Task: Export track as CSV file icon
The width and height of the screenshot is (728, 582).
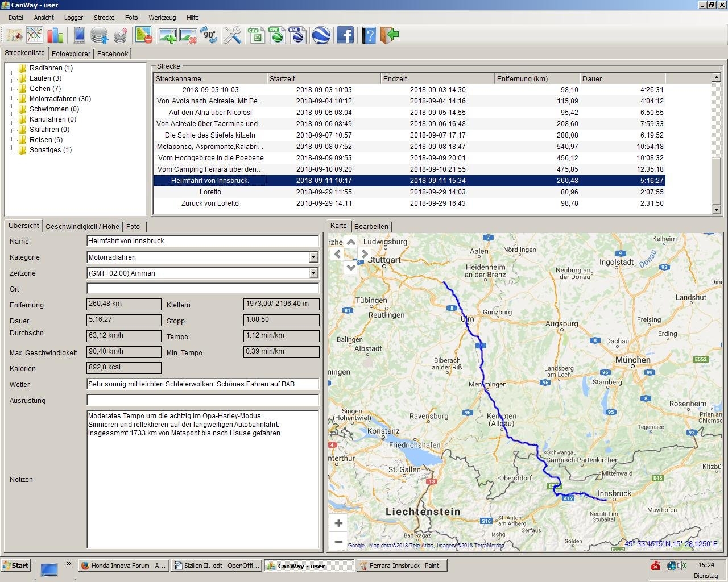Action: coord(257,35)
